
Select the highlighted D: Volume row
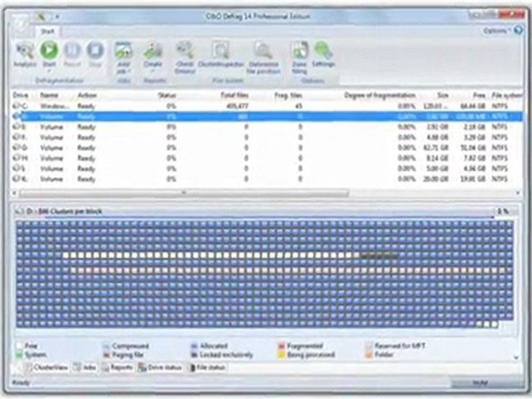(x=267, y=117)
